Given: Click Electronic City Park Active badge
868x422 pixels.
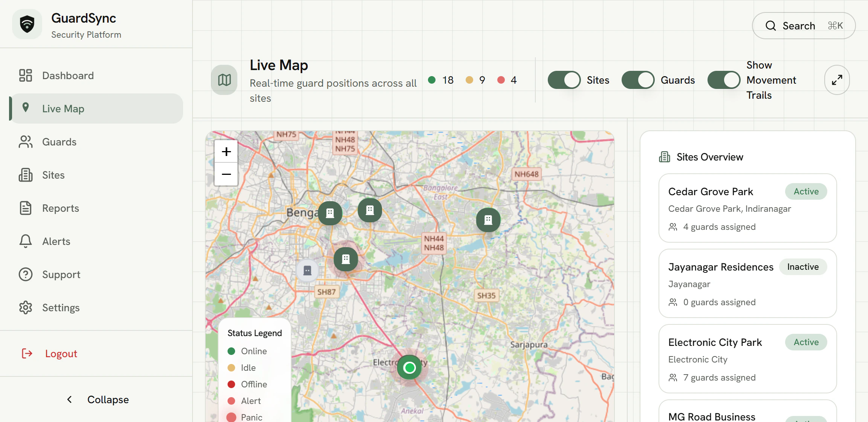Looking at the screenshot, I should (806, 342).
